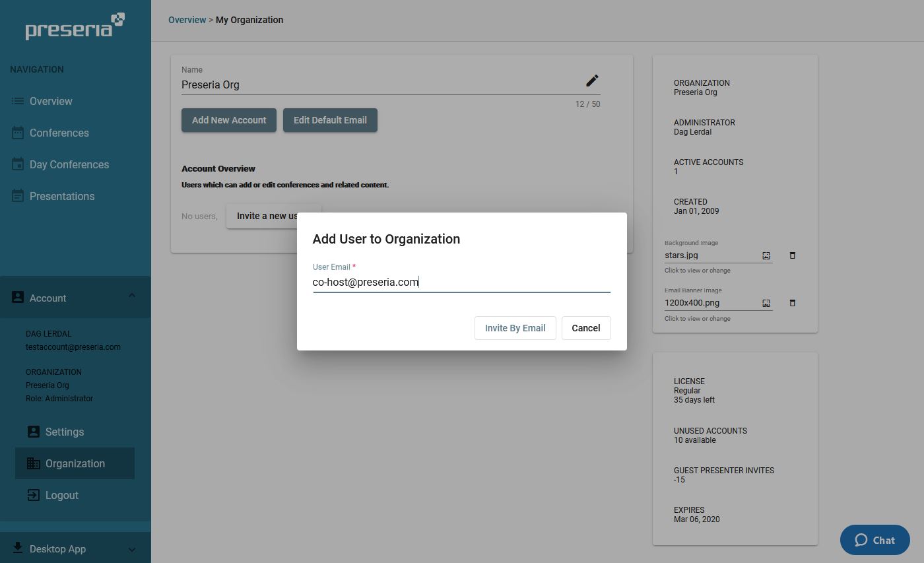924x563 pixels.
Task: Click the Account Overview heading
Action: point(218,168)
